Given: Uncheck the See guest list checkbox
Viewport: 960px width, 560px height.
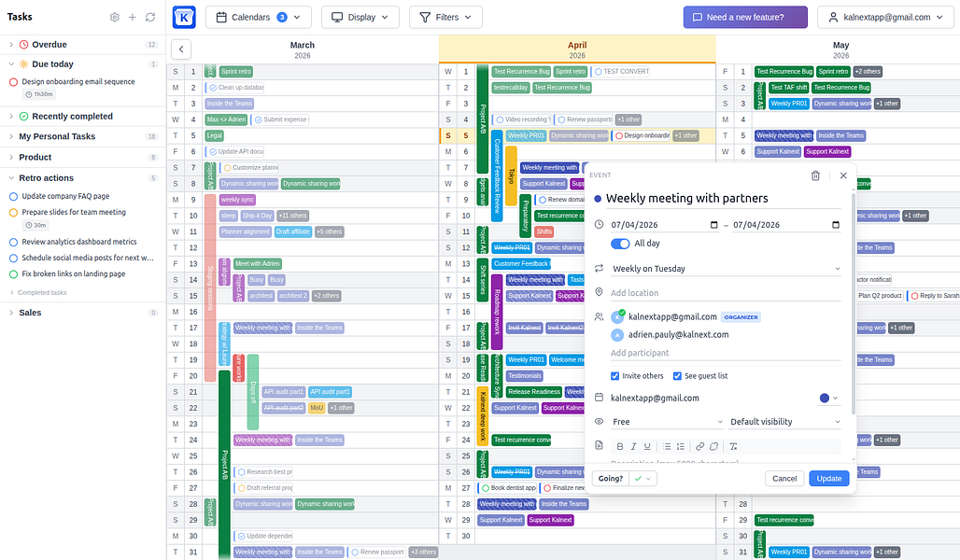Looking at the screenshot, I should tap(677, 376).
